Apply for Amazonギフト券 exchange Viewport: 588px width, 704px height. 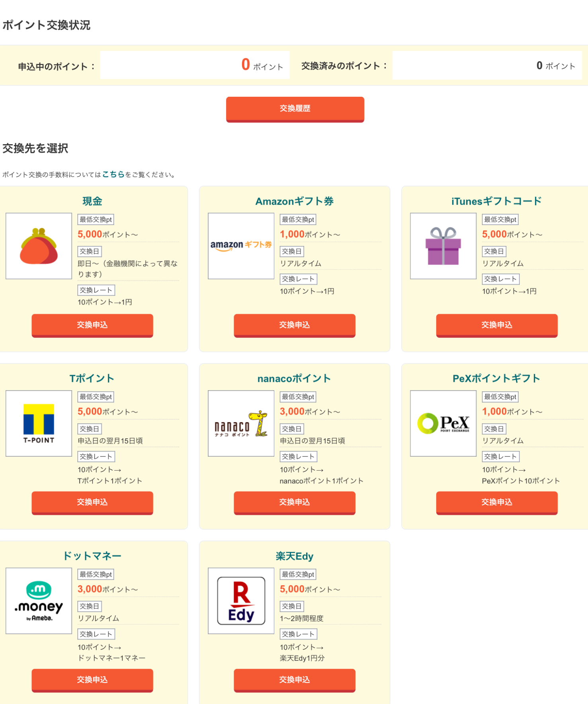(x=295, y=325)
